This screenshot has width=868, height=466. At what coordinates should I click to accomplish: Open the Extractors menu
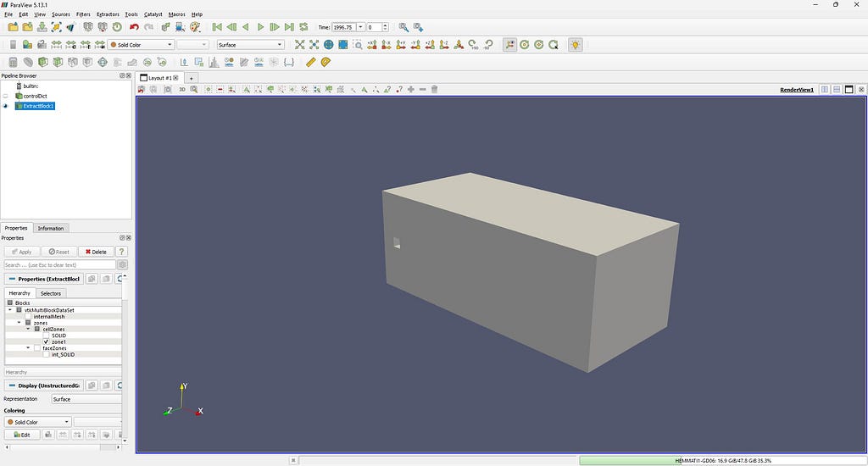[x=108, y=14]
